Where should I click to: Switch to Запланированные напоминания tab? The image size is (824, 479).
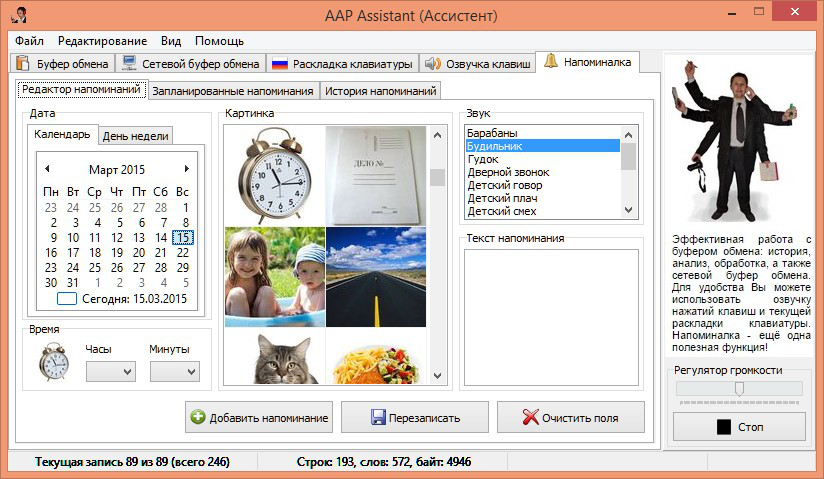pos(232,91)
